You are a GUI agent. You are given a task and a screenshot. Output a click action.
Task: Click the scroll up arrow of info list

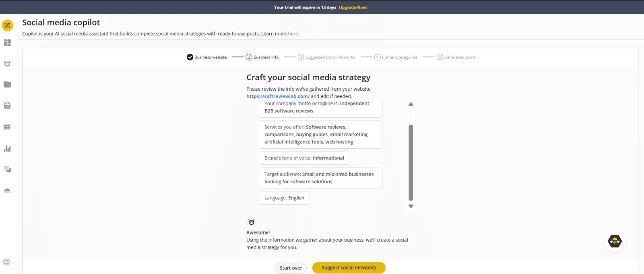(x=411, y=104)
